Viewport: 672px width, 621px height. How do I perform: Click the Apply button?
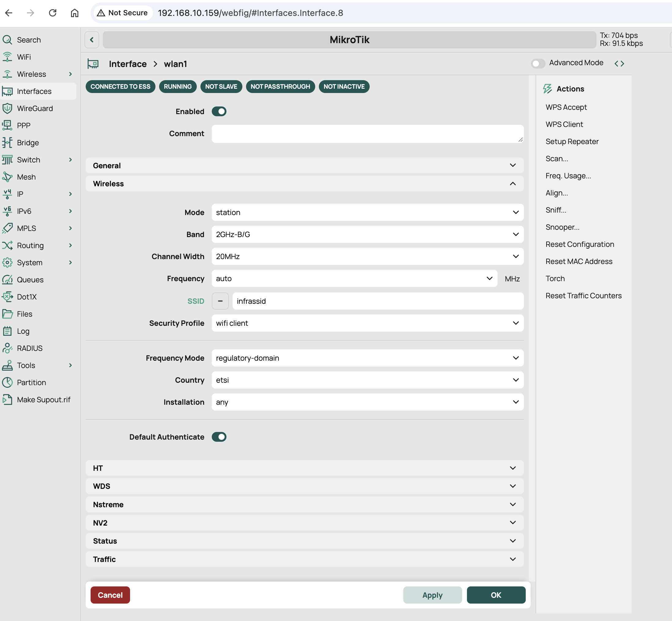point(432,595)
